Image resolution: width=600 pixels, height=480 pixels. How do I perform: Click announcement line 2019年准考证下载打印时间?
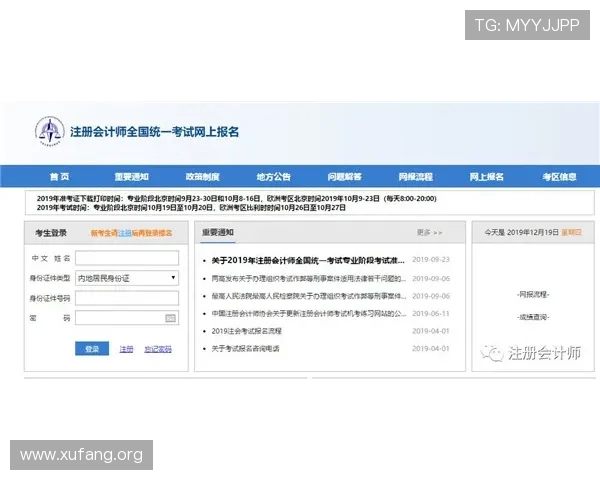tap(236, 199)
